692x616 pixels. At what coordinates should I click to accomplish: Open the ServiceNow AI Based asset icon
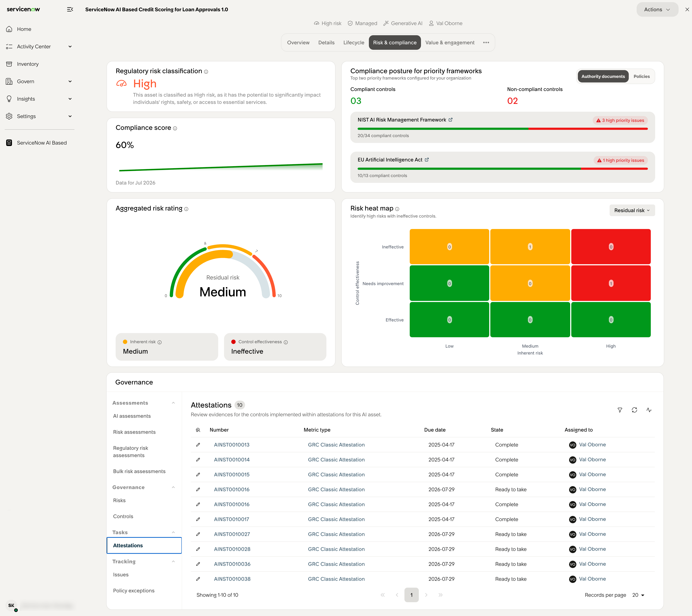[9, 143]
